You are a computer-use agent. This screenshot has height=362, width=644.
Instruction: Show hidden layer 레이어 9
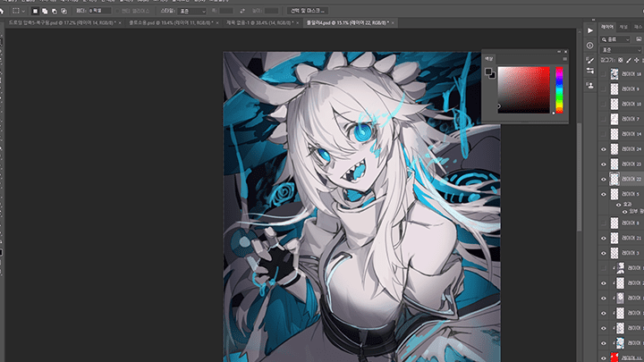pos(604,89)
